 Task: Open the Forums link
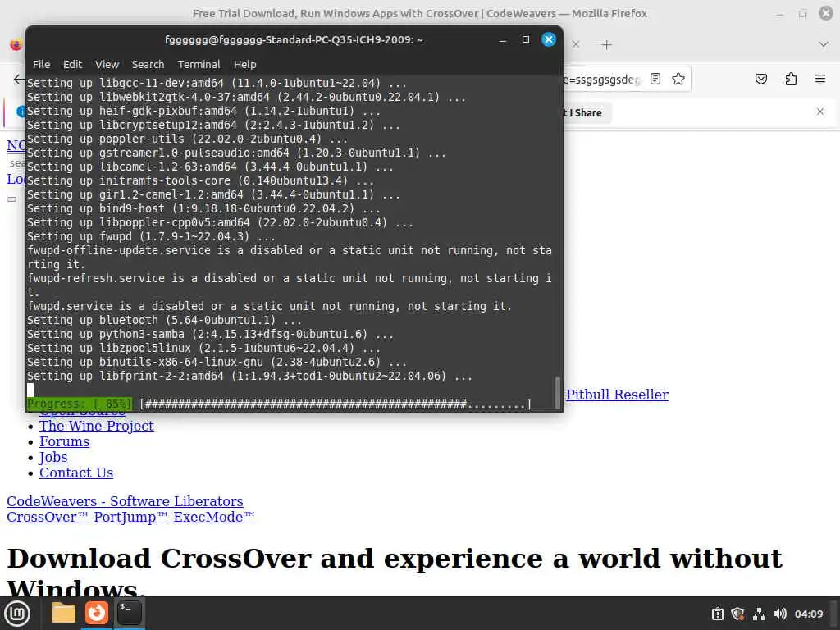click(x=64, y=441)
